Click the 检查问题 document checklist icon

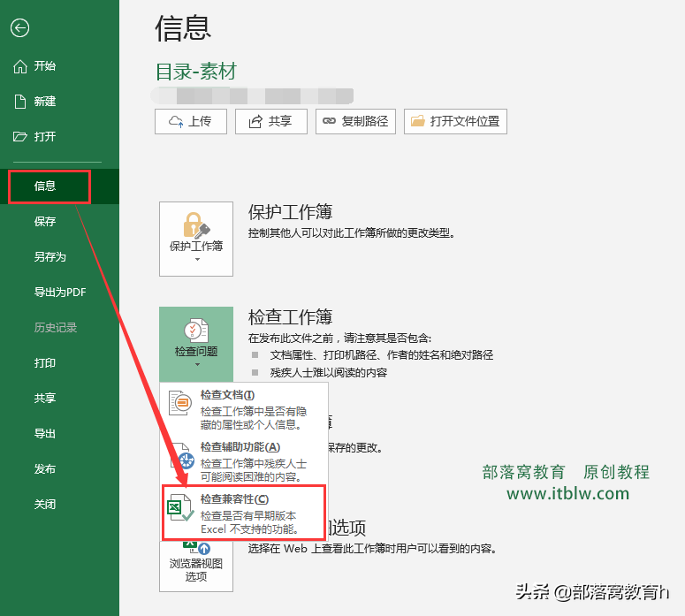(196, 331)
